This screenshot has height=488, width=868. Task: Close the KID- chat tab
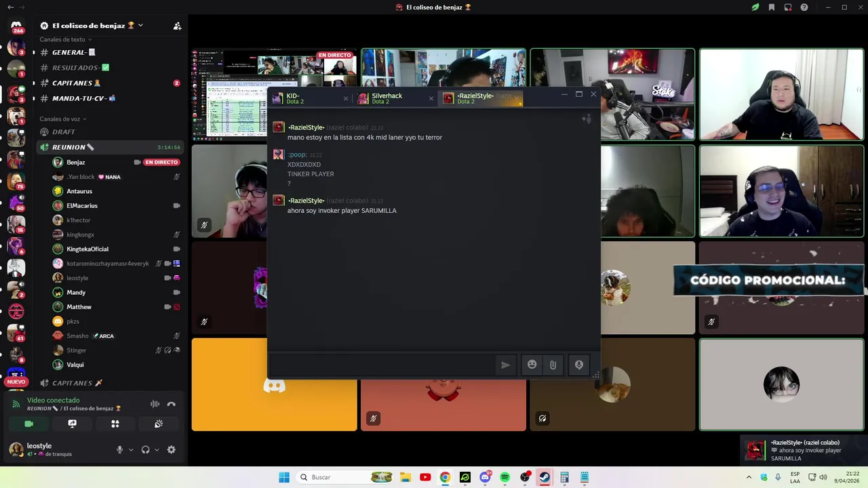(346, 99)
